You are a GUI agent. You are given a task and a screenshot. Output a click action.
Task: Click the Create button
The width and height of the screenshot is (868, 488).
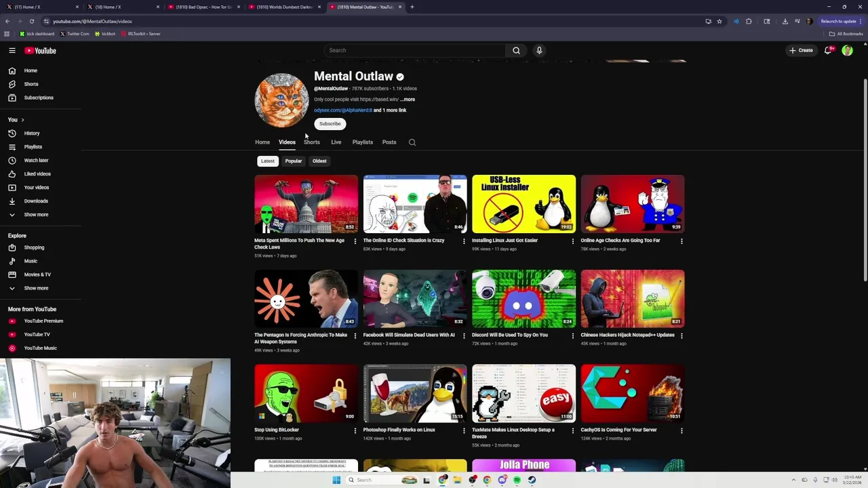pyautogui.click(x=801, y=50)
